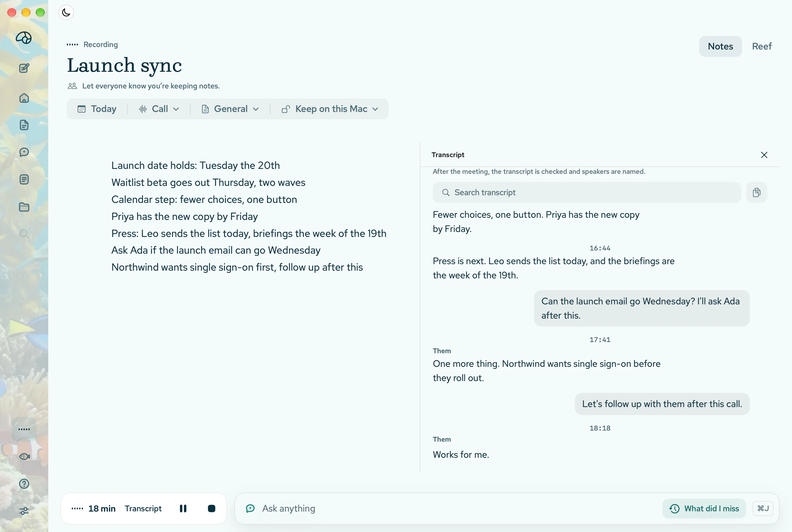Open the active recording dots in the sidebar
792x532 pixels.
(x=24, y=429)
